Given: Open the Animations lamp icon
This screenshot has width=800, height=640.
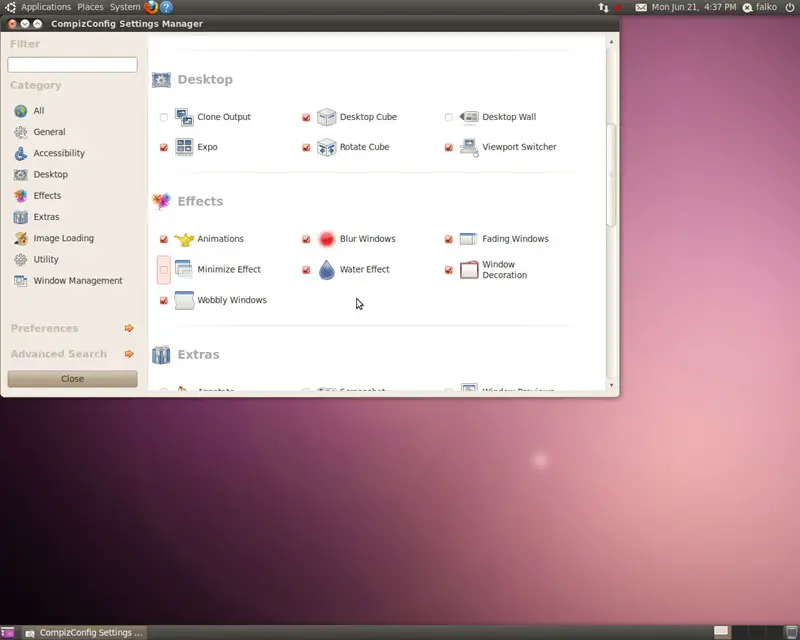Looking at the screenshot, I should tap(184, 239).
